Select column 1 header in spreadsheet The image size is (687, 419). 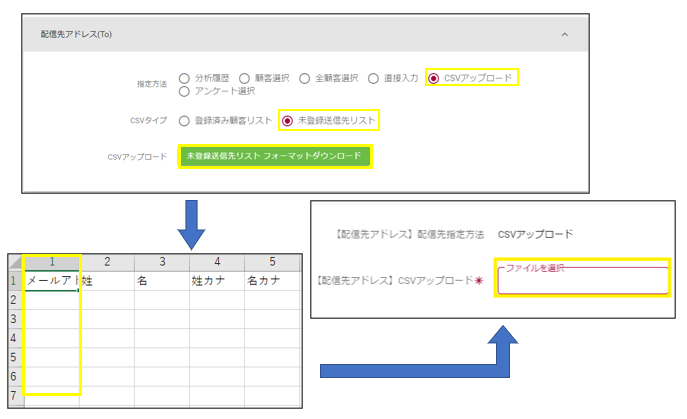click(51, 262)
